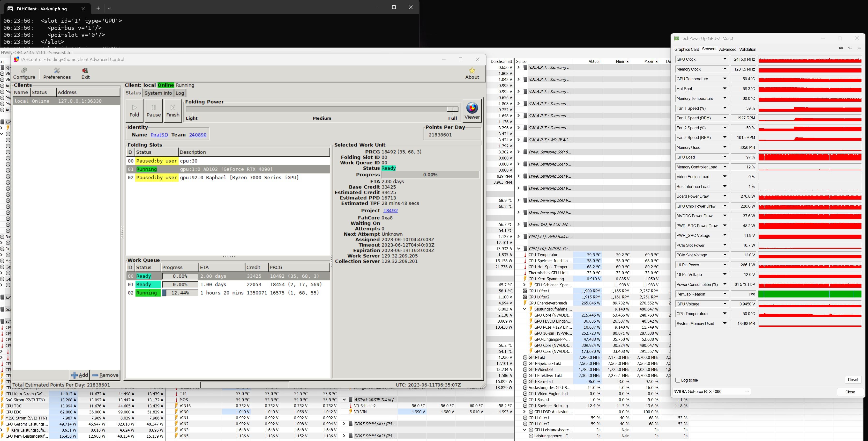
Task: Expand the GPU [#1]: AMD Radeon group
Action: click(519, 237)
